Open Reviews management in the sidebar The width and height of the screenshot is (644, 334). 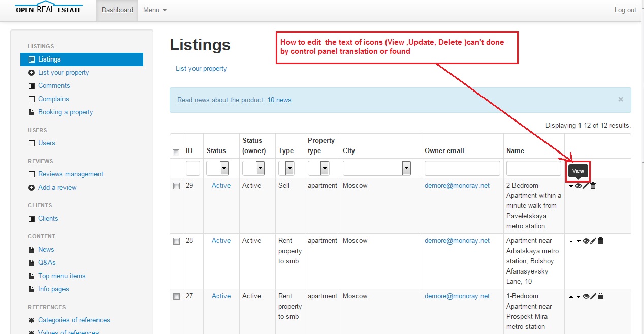click(70, 174)
